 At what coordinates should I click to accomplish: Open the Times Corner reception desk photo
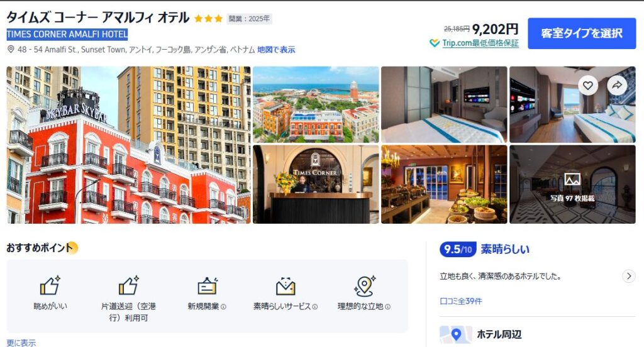point(316,184)
